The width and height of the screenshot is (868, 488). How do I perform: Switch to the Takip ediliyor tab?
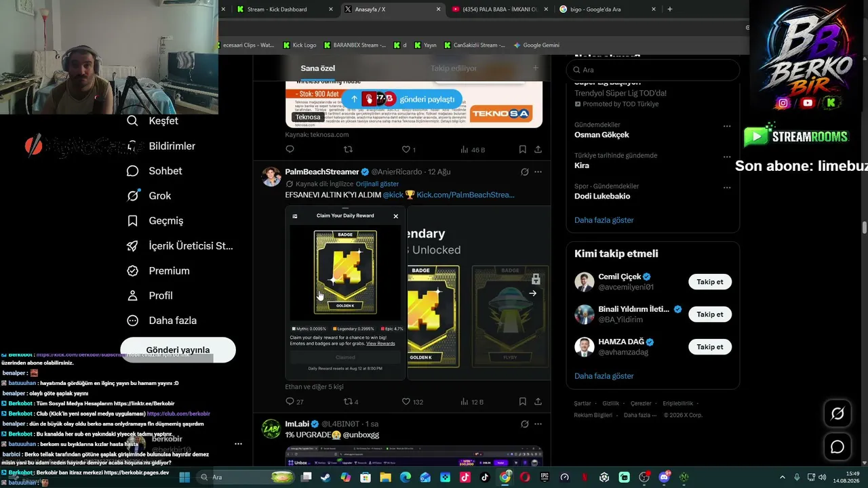point(453,68)
